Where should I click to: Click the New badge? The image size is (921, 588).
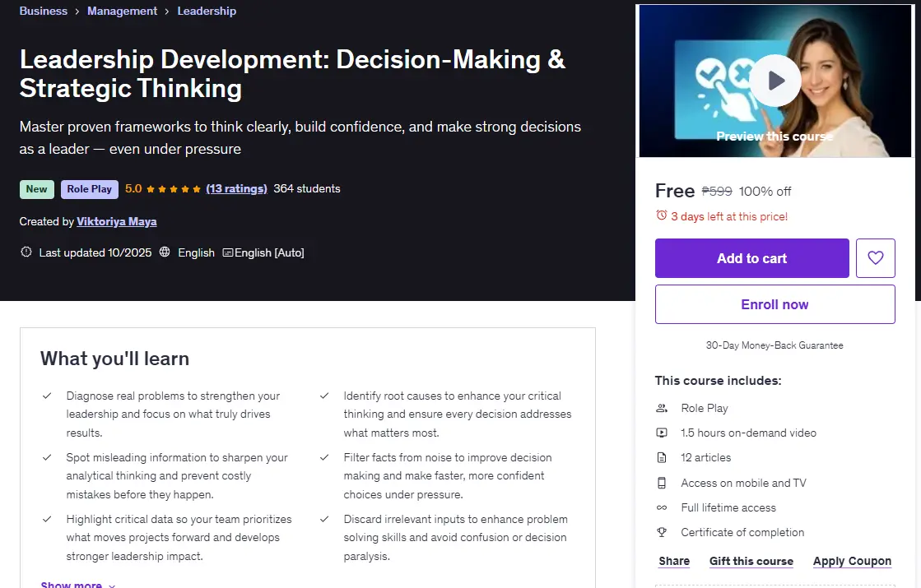(x=36, y=189)
